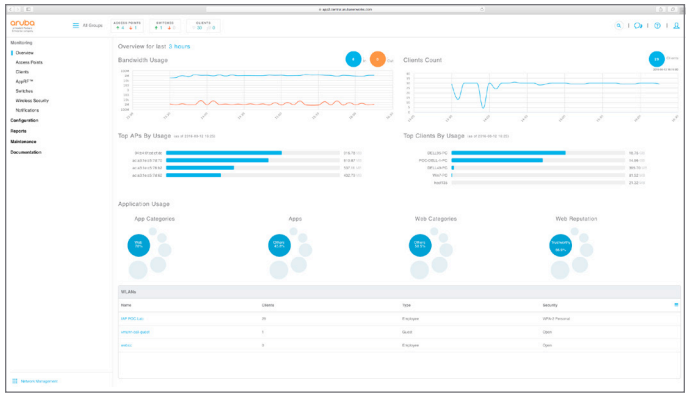This screenshot has width=689, height=397.
Task: Sort WLANs table by Type column
Action: (406, 305)
